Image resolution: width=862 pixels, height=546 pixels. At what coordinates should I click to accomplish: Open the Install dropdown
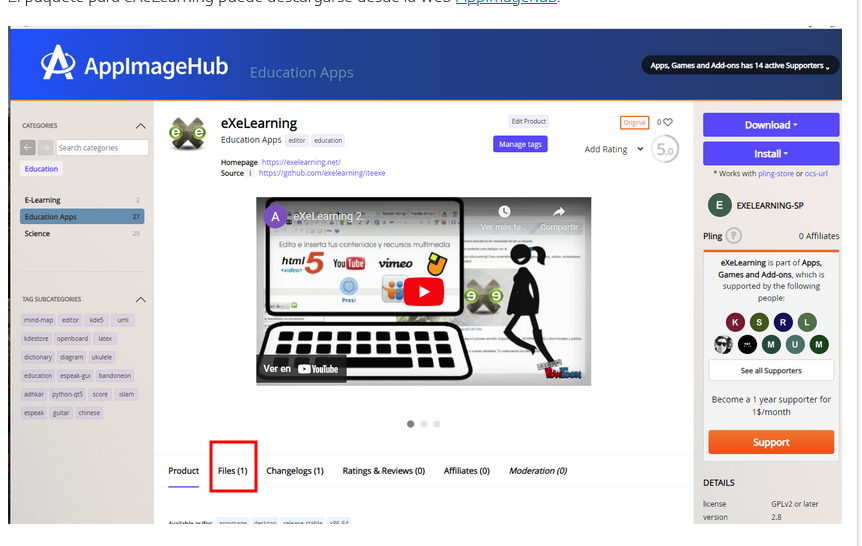click(771, 153)
